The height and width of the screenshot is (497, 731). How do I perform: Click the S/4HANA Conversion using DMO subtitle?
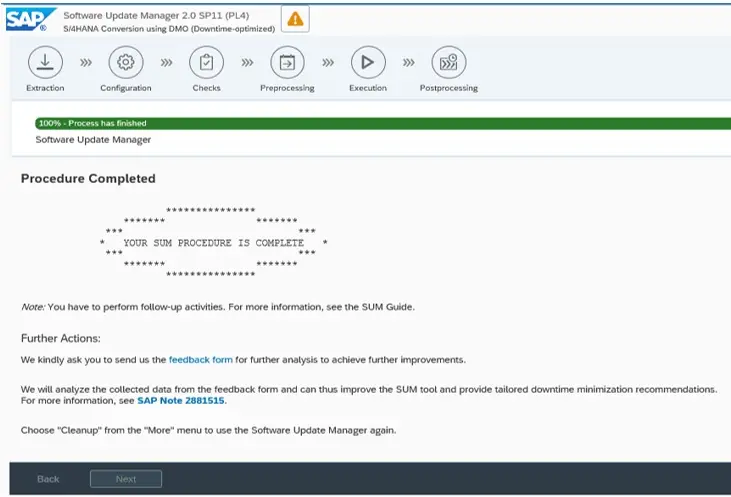[169, 28]
